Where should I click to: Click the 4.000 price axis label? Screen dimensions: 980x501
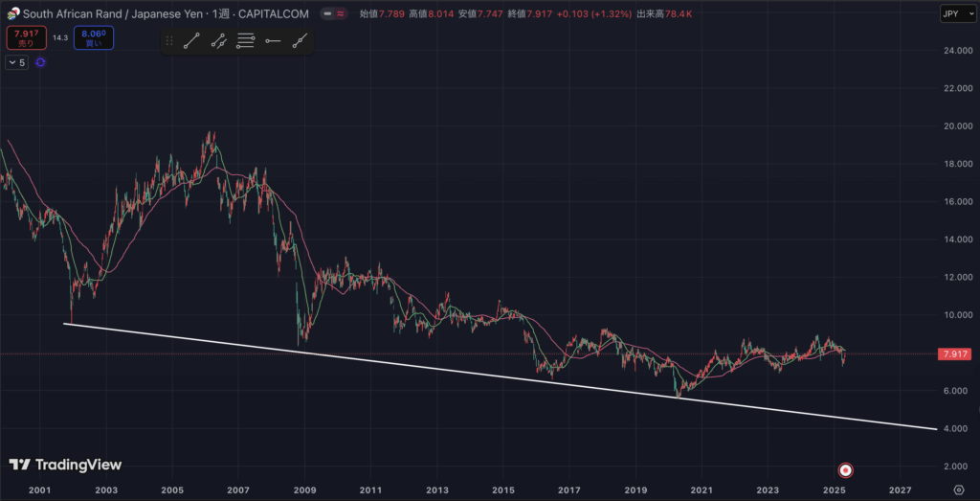[957, 428]
